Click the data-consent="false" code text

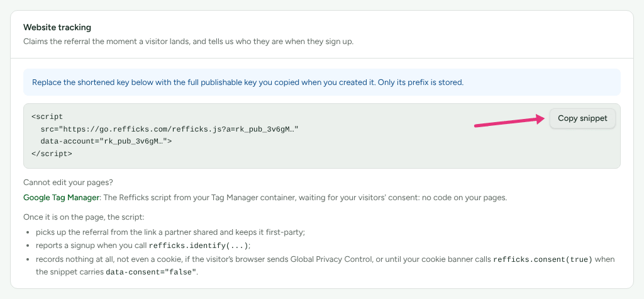click(151, 273)
